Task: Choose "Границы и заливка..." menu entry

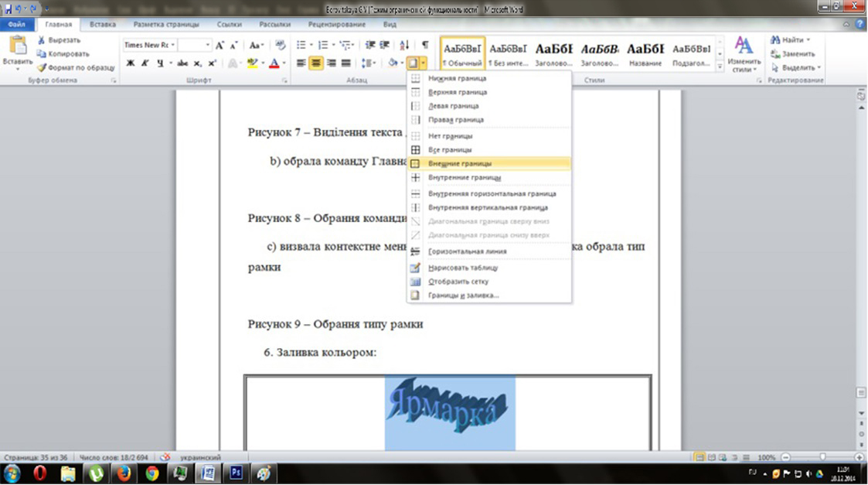Action: tap(463, 295)
